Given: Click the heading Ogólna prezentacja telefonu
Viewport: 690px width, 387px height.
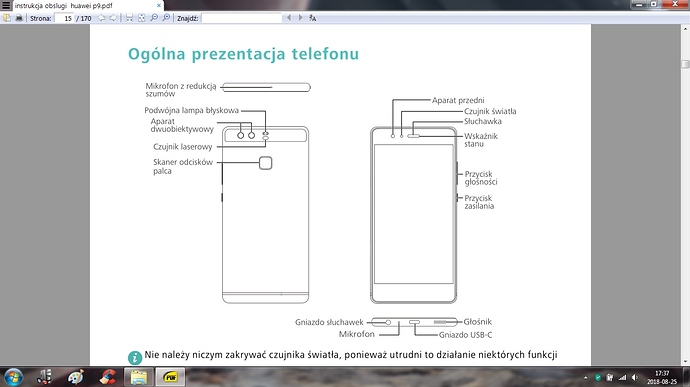Looking at the screenshot, I should [x=243, y=54].
